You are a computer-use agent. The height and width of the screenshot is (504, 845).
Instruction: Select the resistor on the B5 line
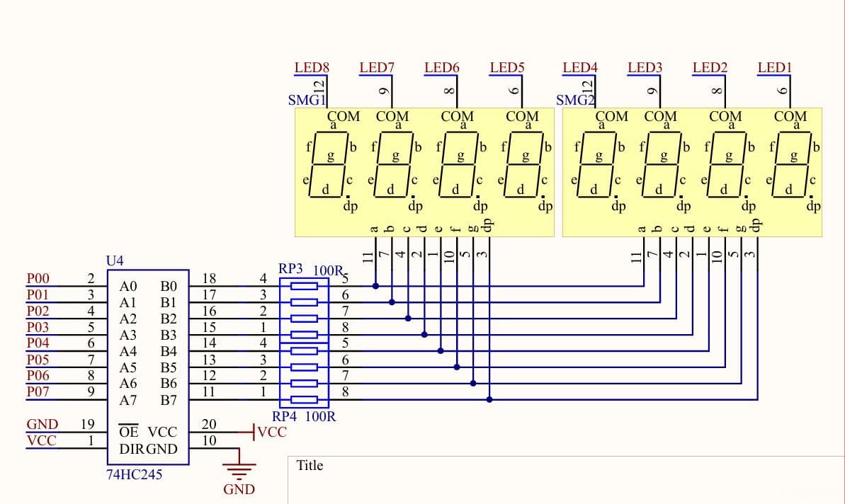(304, 367)
